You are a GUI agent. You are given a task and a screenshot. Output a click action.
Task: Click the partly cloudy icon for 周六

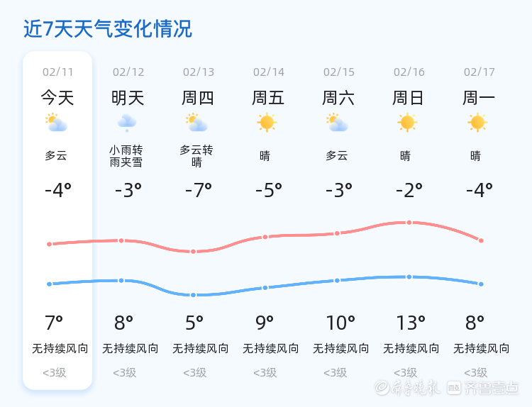click(337, 123)
